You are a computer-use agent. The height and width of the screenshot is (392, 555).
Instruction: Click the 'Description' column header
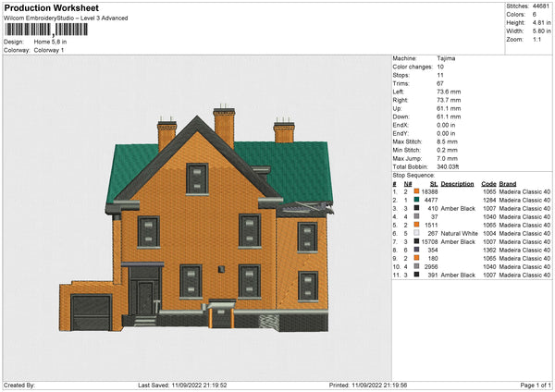457,184
